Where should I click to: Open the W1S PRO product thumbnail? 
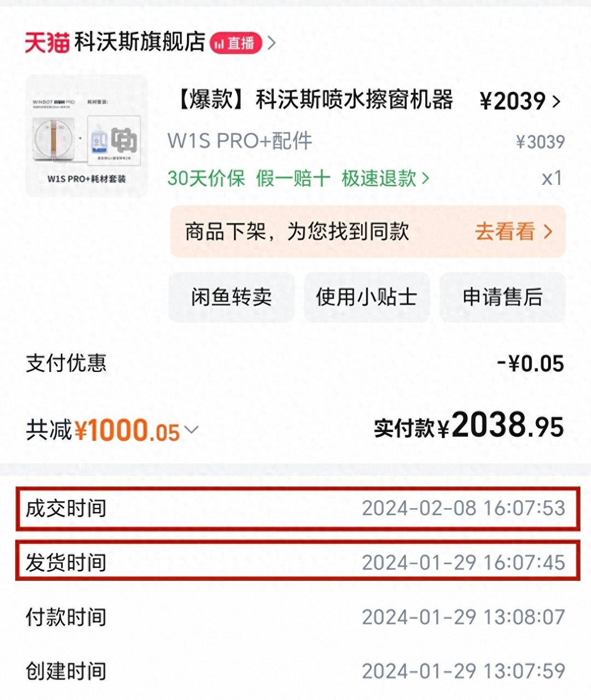87,136
